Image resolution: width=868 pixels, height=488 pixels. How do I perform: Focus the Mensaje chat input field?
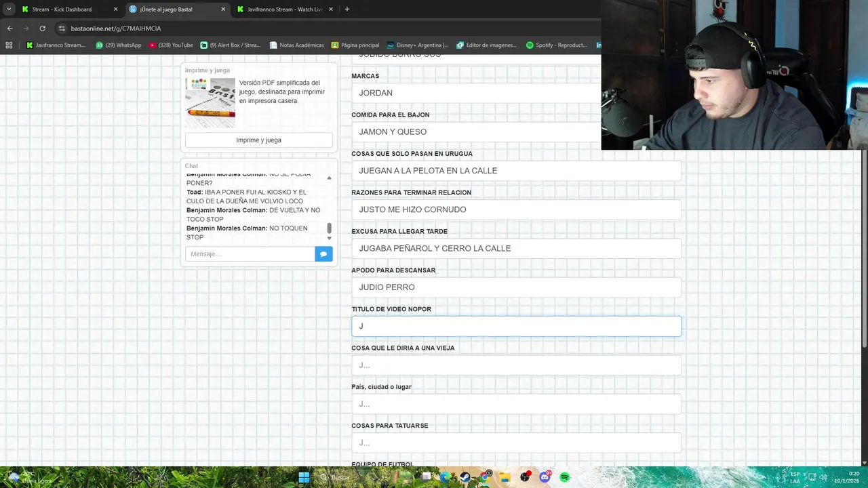click(250, 254)
